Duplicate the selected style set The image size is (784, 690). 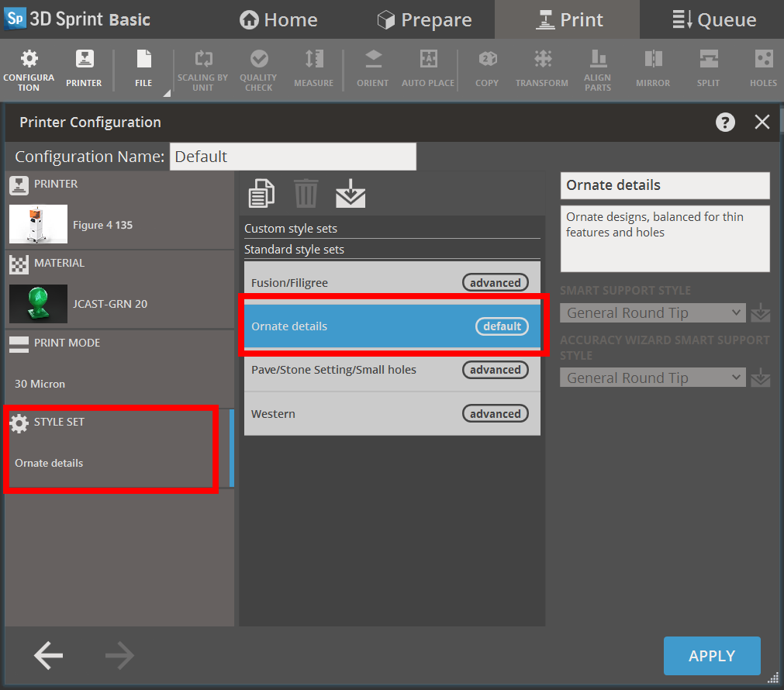pos(261,193)
